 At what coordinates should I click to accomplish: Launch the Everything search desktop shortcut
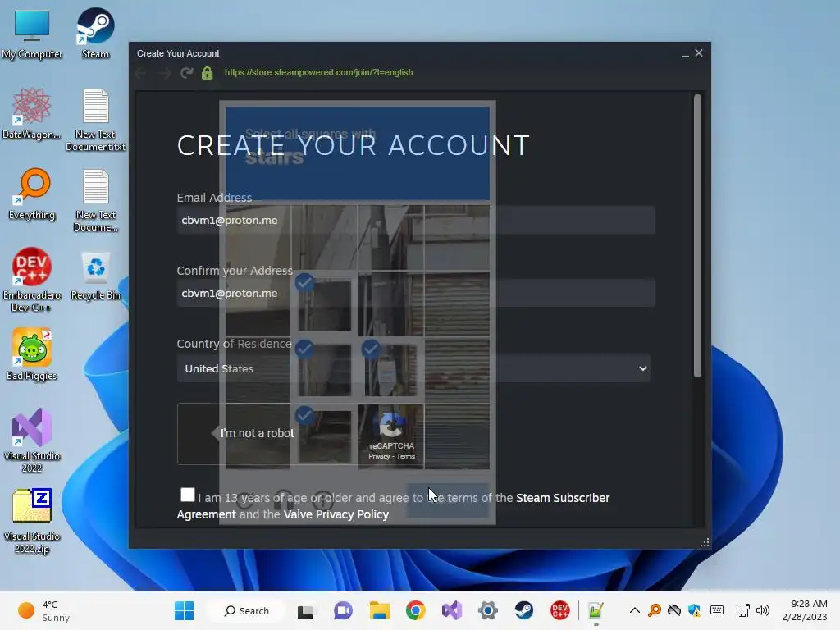pyautogui.click(x=32, y=194)
